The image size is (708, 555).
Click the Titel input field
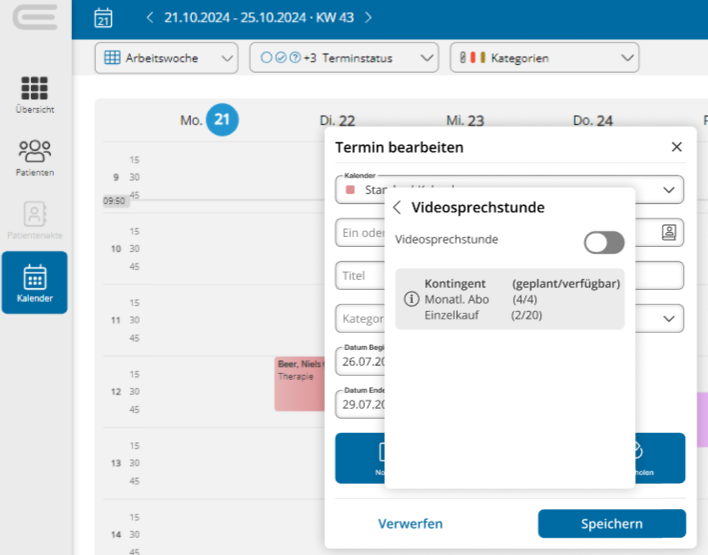click(x=360, y=275)
